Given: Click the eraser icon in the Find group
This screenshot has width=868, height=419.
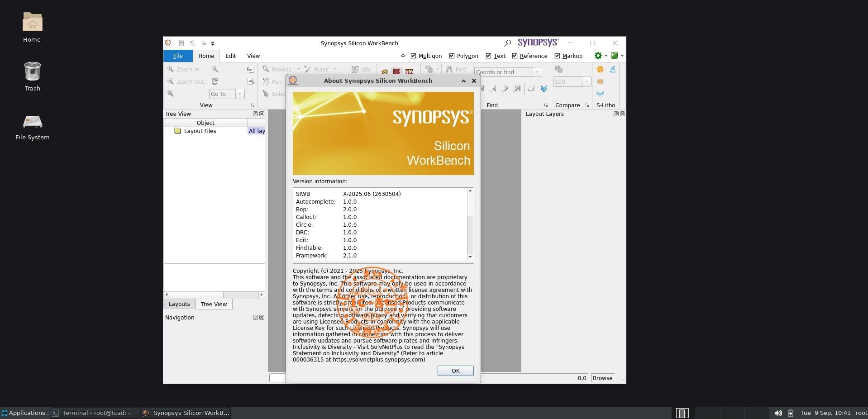Looking at the screenshot, I should [x=531, y=89].
